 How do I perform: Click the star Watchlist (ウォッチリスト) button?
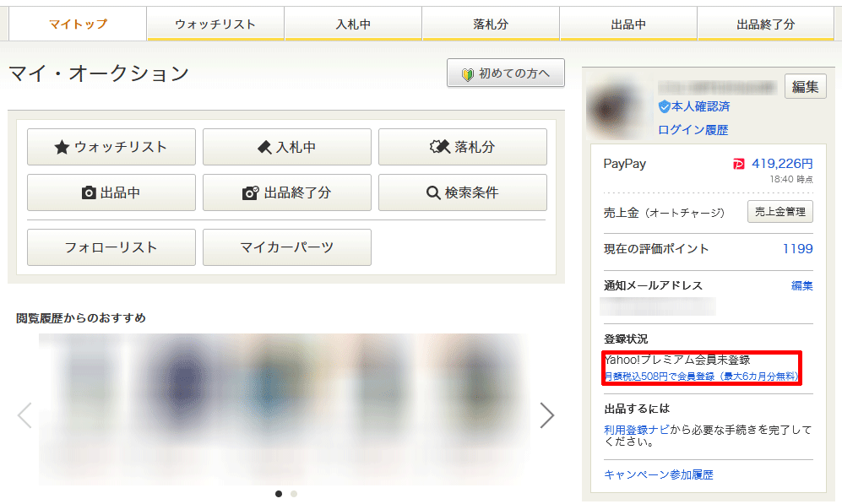111,147
